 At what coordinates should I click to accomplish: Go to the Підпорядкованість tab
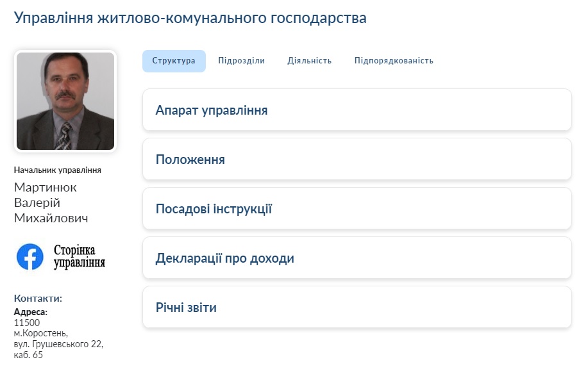click(x=394, y=61)
